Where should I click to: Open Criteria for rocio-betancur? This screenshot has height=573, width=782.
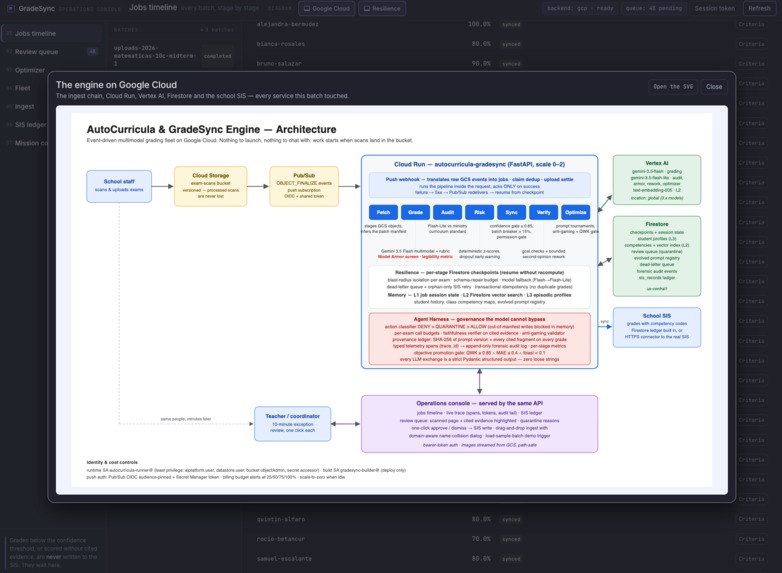click(751, 539)
